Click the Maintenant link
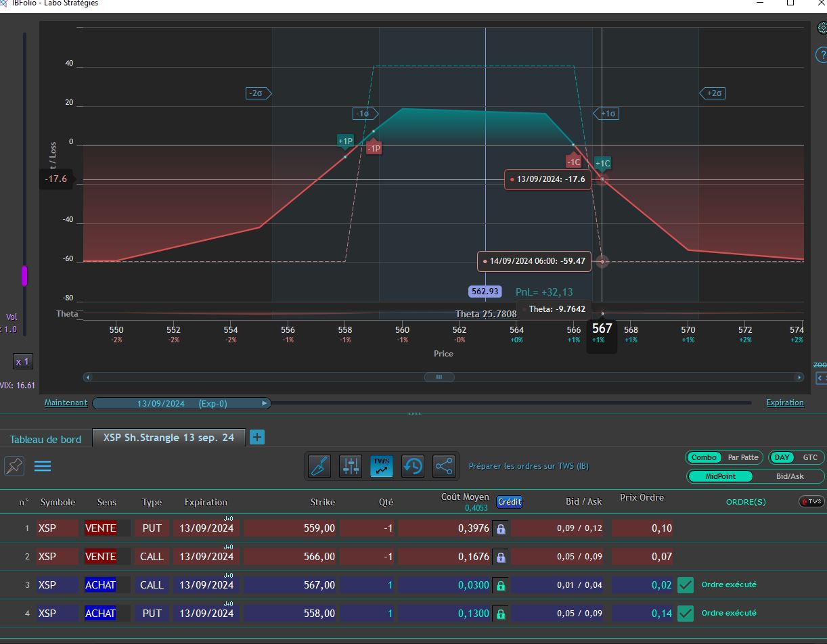Image resolution: width=827 pixels, height=644 pixels. (66, 402)
